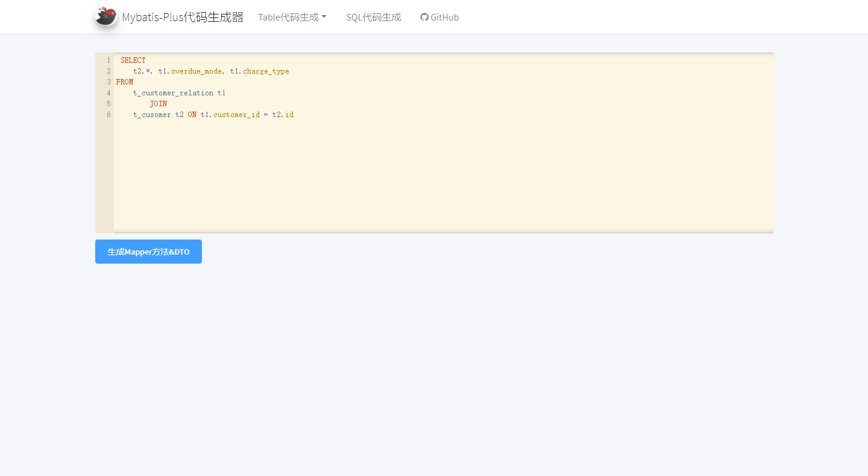Viewport: 868px width, 476px height.
Task: Click the Mybatis-Plus bird logo icon
Action: [106, 17]
